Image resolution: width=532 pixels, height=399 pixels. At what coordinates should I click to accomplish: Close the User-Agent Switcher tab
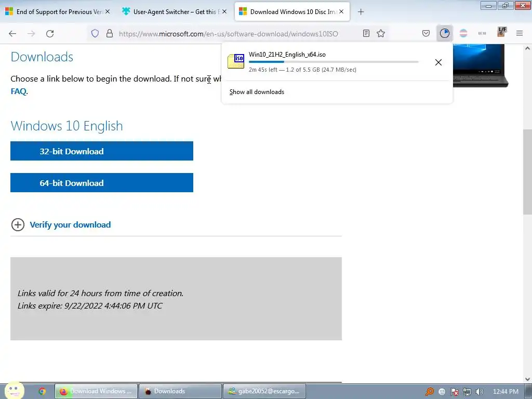pyautogui.click(x=224, y=11)
